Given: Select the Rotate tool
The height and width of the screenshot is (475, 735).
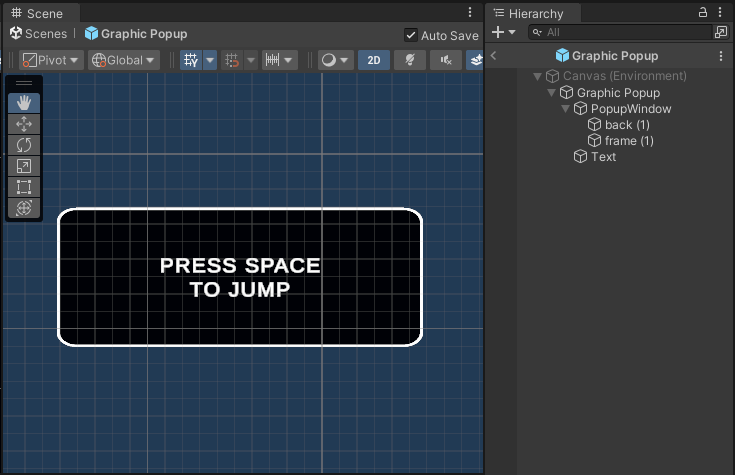Looking at the screenshot, I should 24,145.
